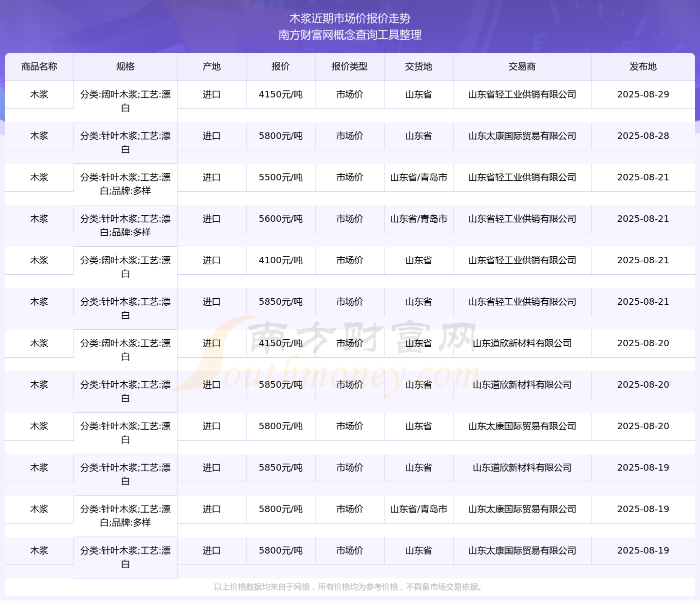Click price 5800元/吨 in the 2025-08-28 row
The image size is (700, 602).
coord(280,136)
